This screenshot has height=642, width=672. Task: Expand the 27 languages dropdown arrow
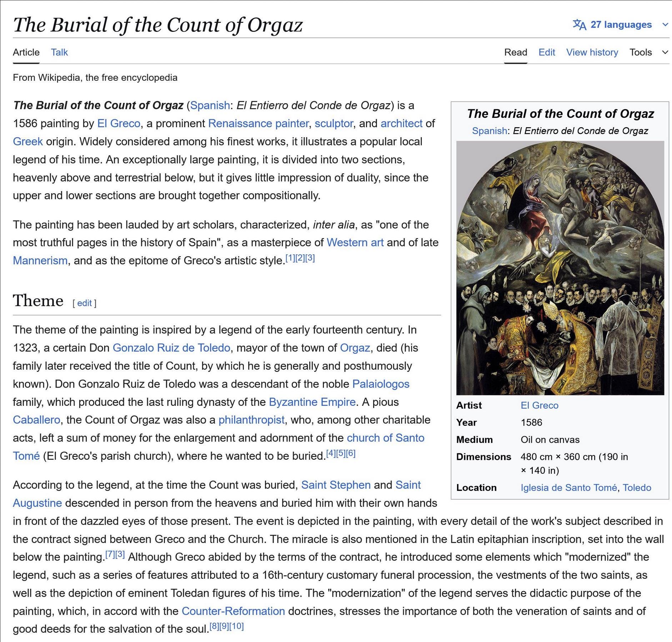pos(665,25)
